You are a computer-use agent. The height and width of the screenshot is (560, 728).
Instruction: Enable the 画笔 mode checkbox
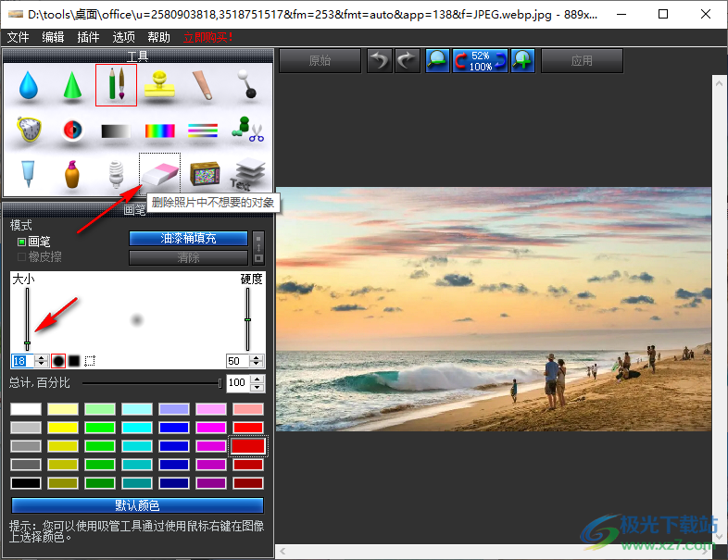[x=21, y=242]
